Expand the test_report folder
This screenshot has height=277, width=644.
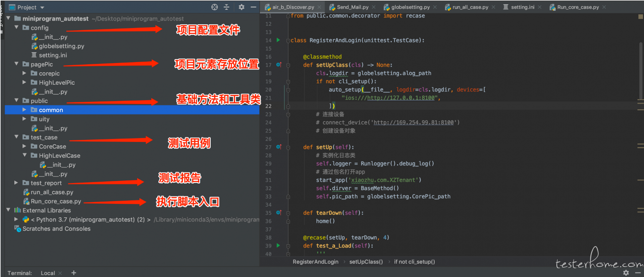point(16,182)
